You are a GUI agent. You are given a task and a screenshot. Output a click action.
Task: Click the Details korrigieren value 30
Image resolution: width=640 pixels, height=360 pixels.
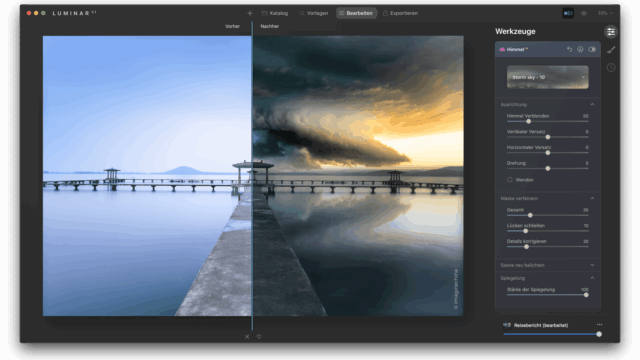click(x=586, y=242)
